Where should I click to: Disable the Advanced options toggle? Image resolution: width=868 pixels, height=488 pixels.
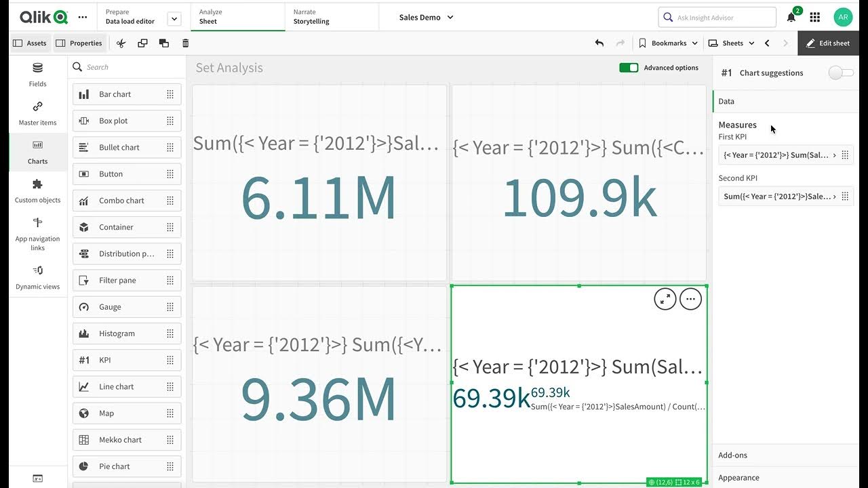point(629,68)
